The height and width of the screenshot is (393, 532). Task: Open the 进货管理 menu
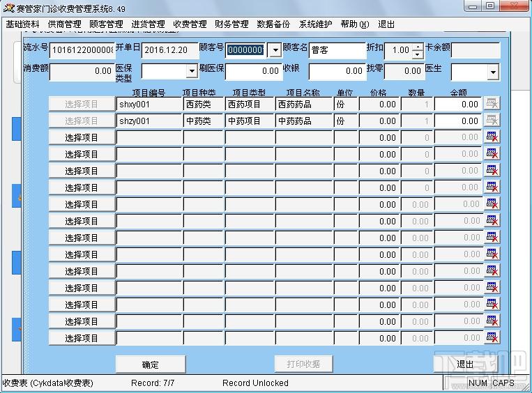(148, 24)
